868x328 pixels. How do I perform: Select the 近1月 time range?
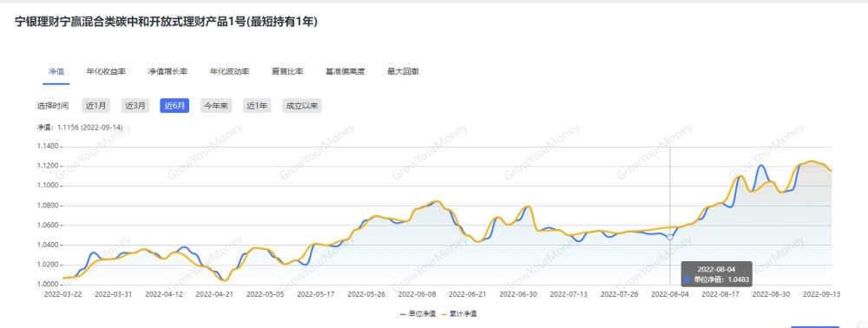click(95, 106)
